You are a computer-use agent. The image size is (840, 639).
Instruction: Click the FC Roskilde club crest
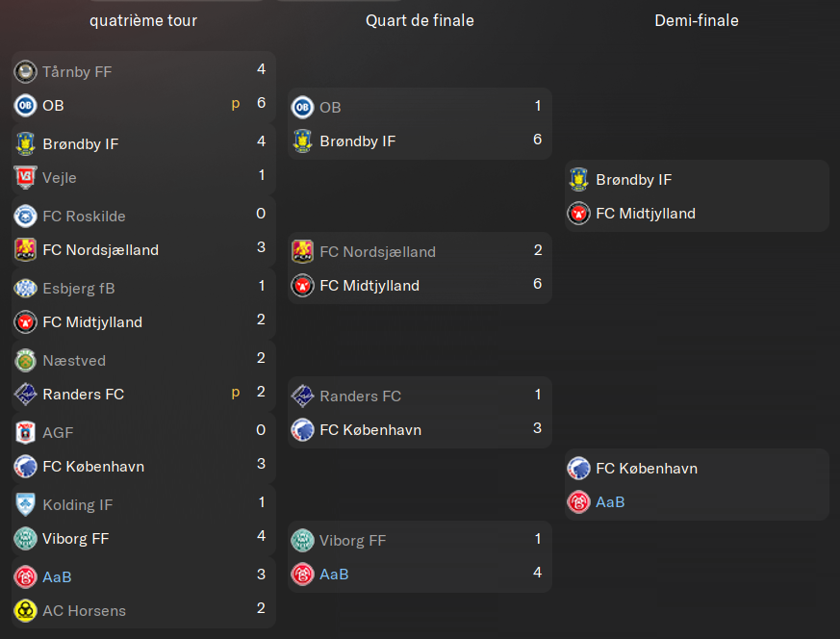pos(25,217)
